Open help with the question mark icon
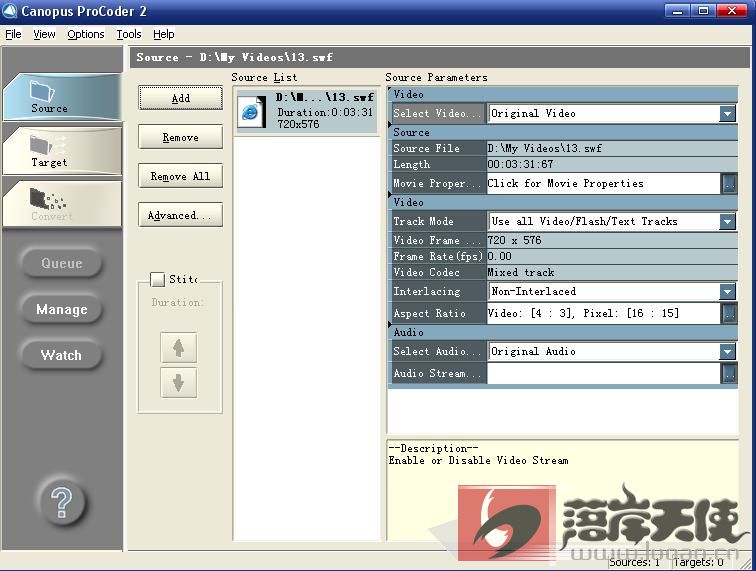 62,503
